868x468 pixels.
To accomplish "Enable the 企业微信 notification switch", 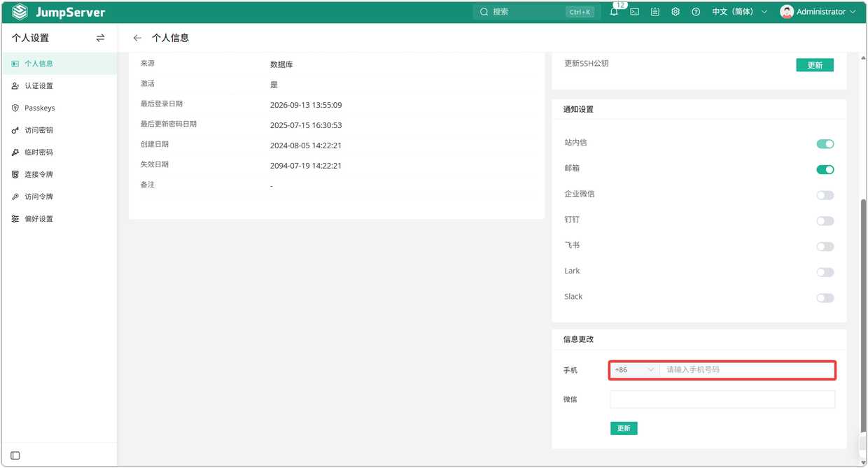I will (x=825, y=195).
